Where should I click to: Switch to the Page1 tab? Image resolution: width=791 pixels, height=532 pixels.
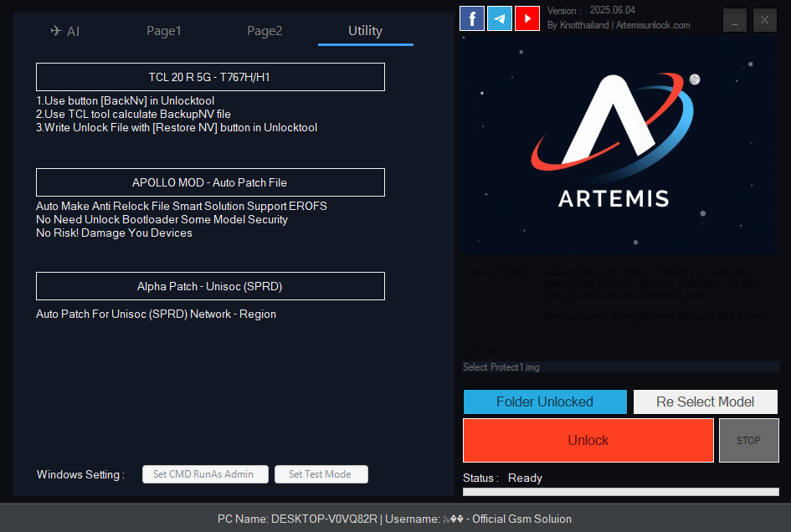(164, 30)
